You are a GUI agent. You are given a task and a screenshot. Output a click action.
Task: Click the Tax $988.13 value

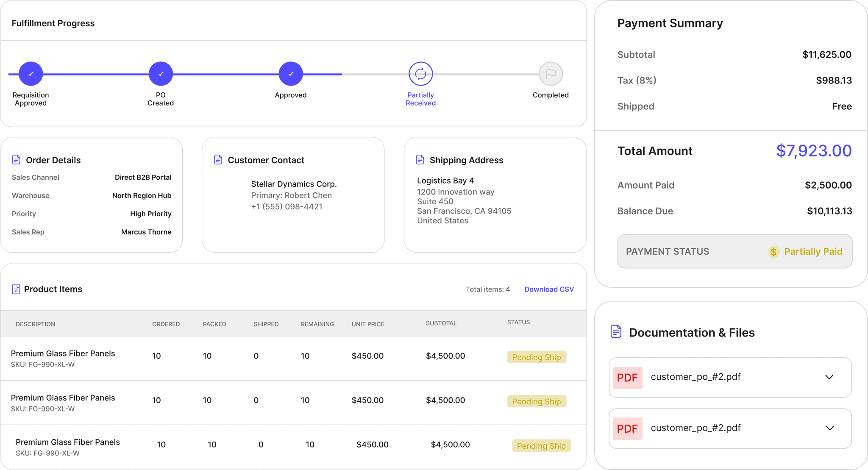point(834,81)
